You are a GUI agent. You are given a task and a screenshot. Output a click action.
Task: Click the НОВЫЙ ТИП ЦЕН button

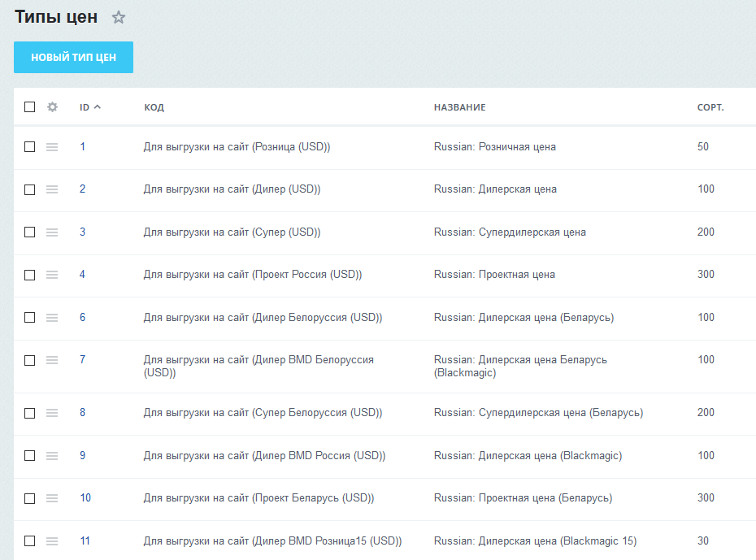pyautogui.click(x=73, y=58)
